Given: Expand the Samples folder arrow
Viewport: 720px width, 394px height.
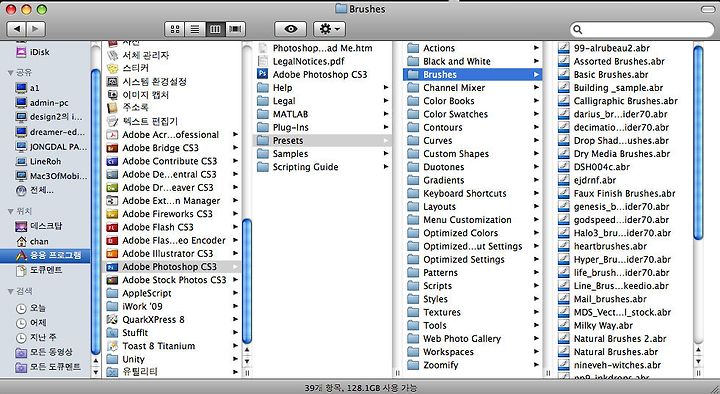Looking at the screenshot, I should click(386, 154).
